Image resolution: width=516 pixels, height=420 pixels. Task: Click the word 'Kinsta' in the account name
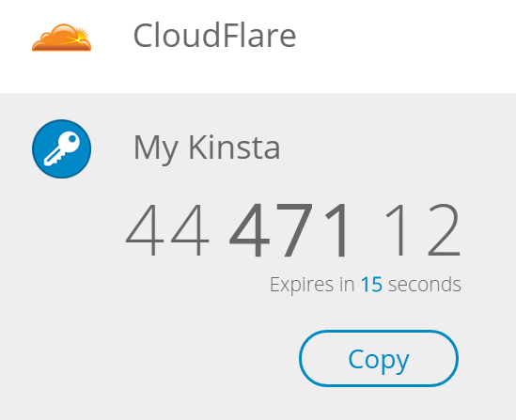pos(234,147)
